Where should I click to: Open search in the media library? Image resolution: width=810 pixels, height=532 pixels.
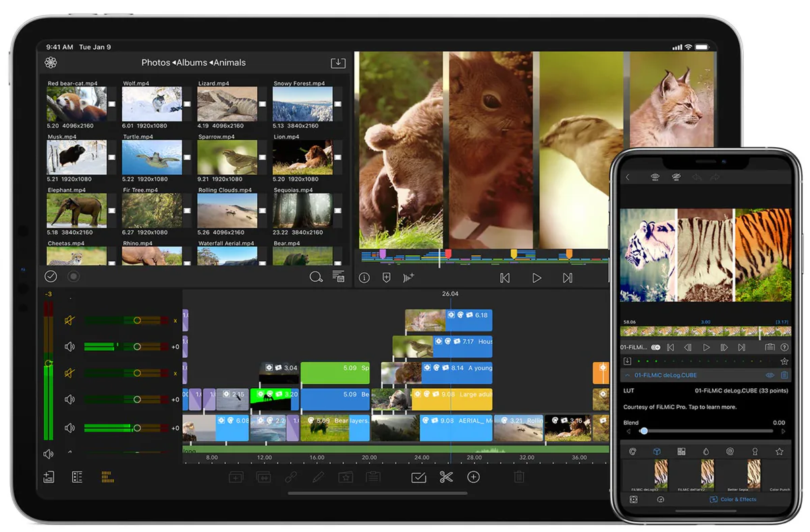[316, 277]
